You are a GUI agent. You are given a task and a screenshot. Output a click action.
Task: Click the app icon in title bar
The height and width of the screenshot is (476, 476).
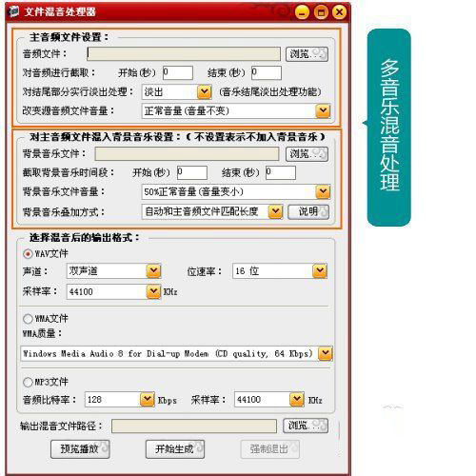14,11
